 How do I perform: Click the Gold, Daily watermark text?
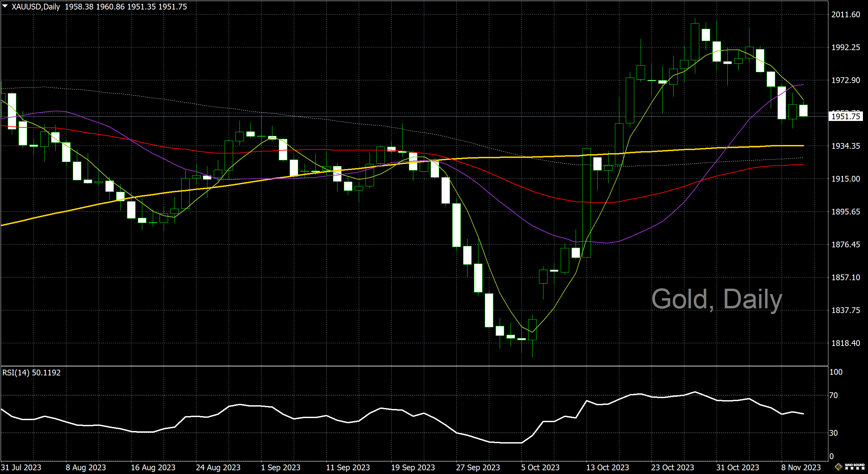(717, 299)
